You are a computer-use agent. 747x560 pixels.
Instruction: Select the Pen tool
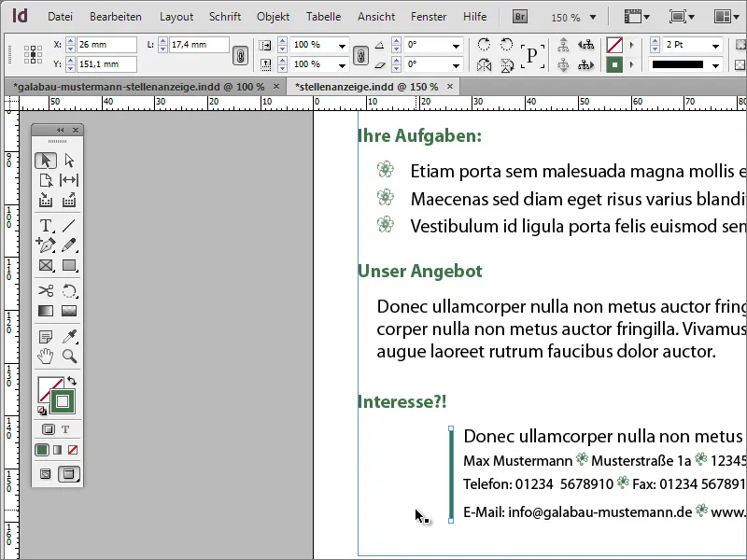click(x=46, y=245)
